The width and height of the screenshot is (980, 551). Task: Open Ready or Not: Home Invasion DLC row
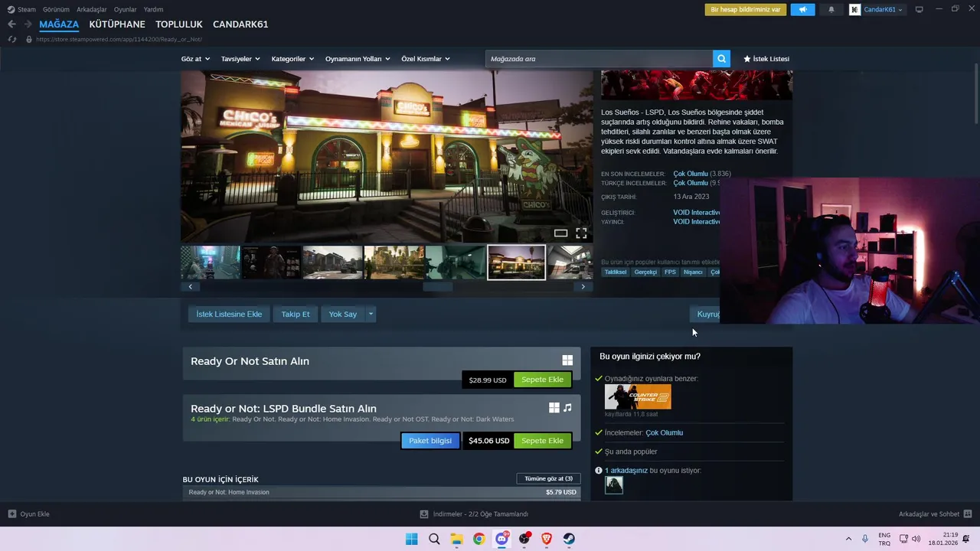[381, 492]
